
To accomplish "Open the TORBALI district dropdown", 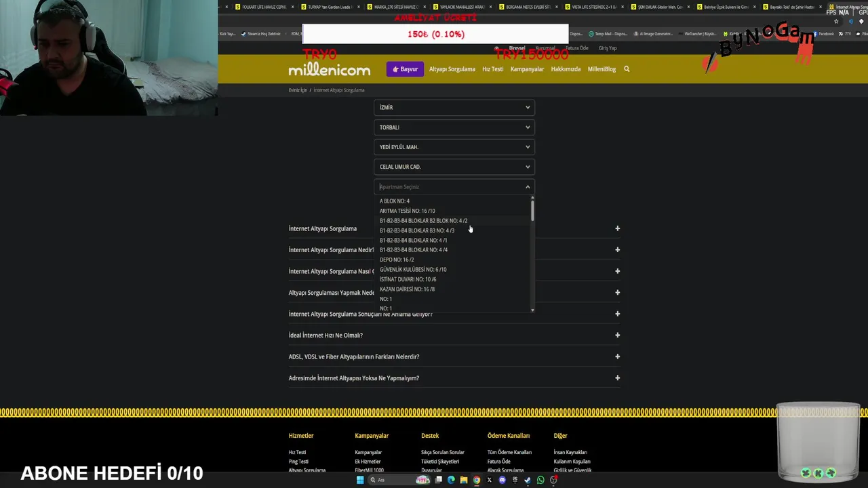I will click(454, 127).
